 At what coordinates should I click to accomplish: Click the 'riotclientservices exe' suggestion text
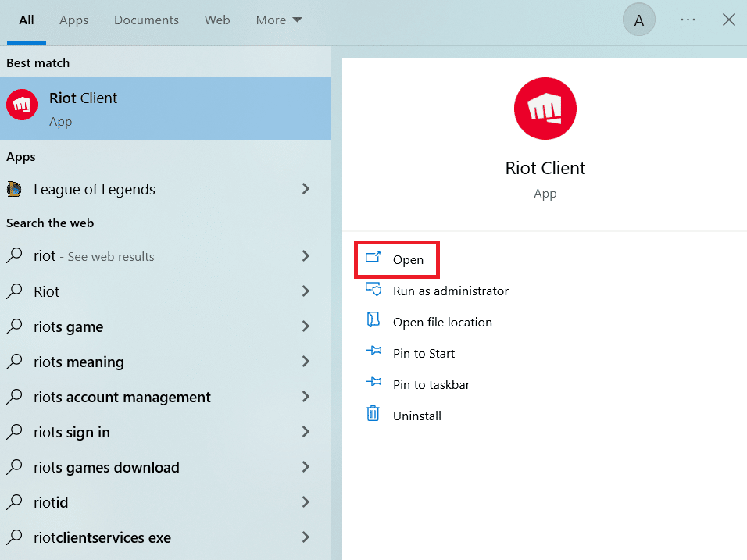click(102, 537)
